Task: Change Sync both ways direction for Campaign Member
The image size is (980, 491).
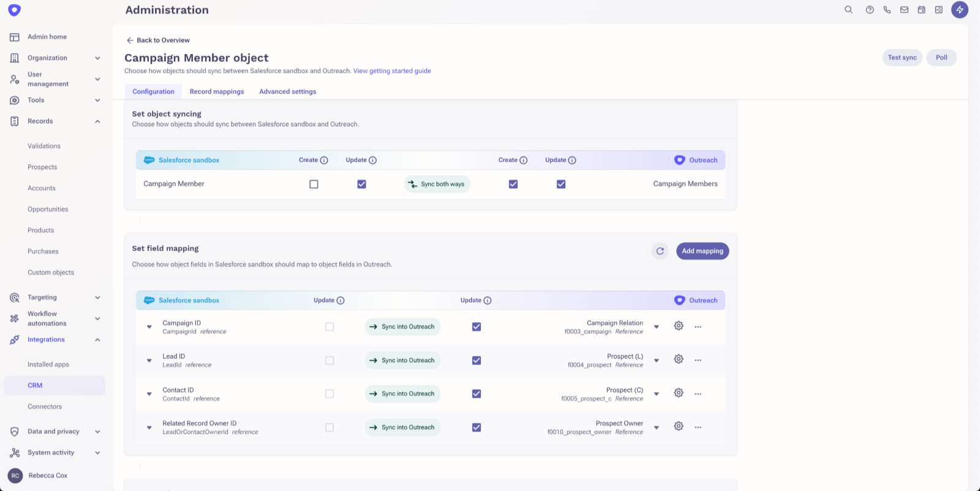Action: coord(437,184)
